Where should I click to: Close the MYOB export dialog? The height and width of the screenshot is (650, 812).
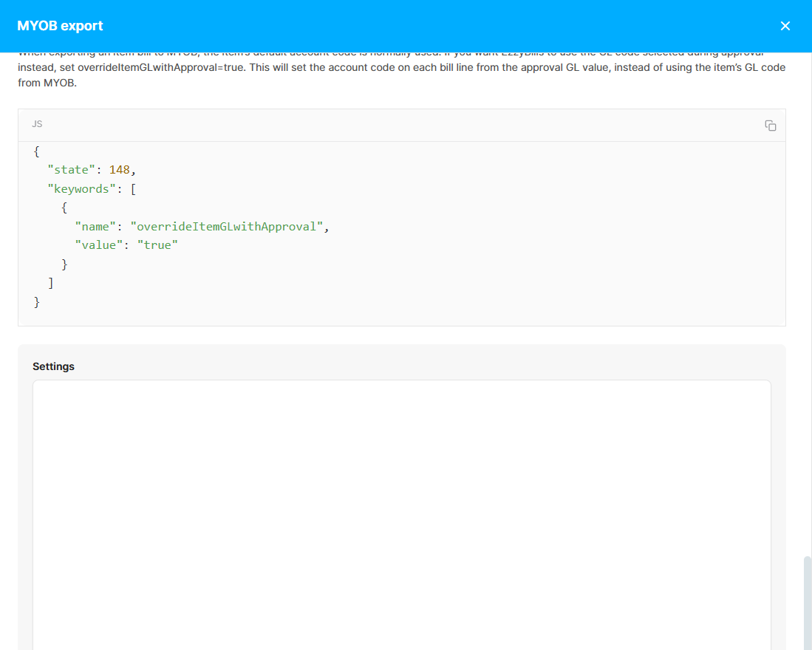click(x=785, y=26)
